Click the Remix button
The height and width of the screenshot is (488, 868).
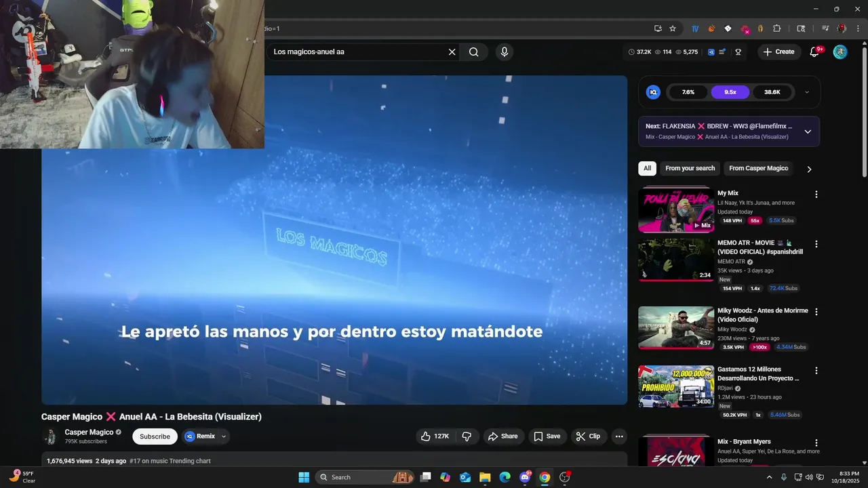[200, 436]
